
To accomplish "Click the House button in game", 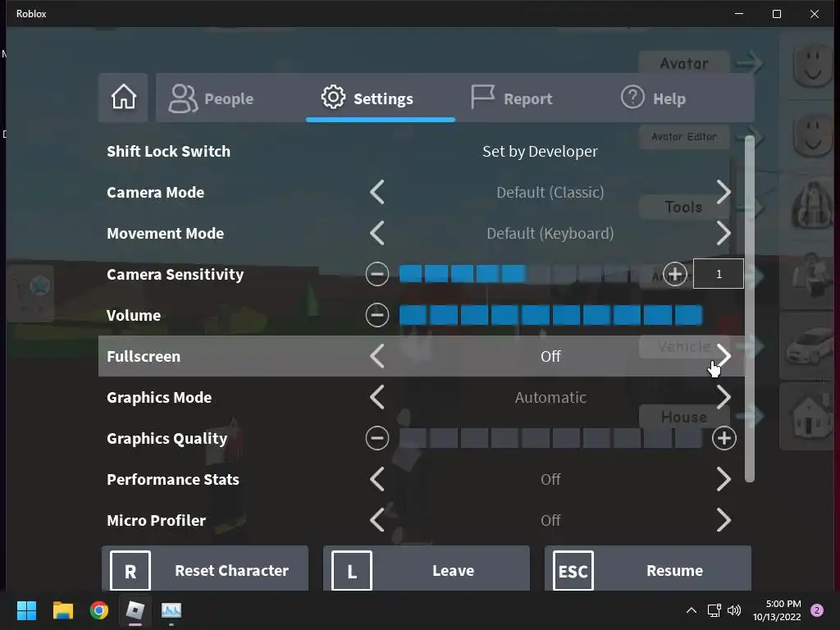I will [x=684, y=417].
